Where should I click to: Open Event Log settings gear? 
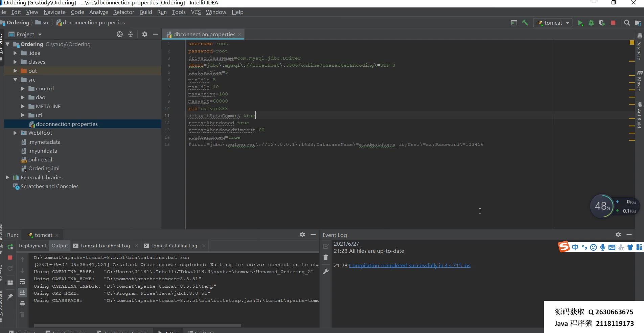(618, 235)
